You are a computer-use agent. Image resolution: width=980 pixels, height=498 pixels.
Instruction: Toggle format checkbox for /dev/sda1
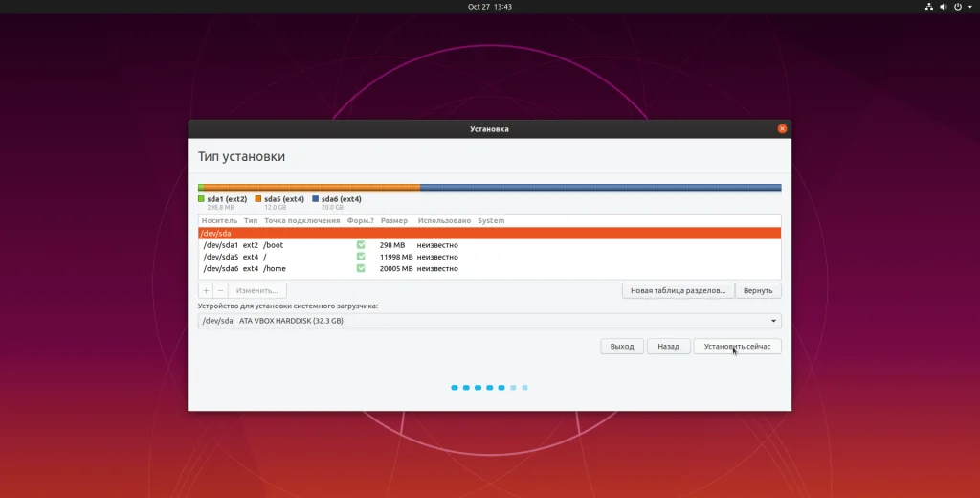(361, 245)
